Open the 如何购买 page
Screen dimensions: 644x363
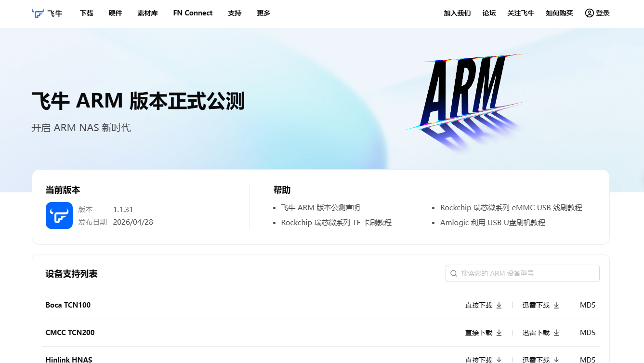point(559,13)
